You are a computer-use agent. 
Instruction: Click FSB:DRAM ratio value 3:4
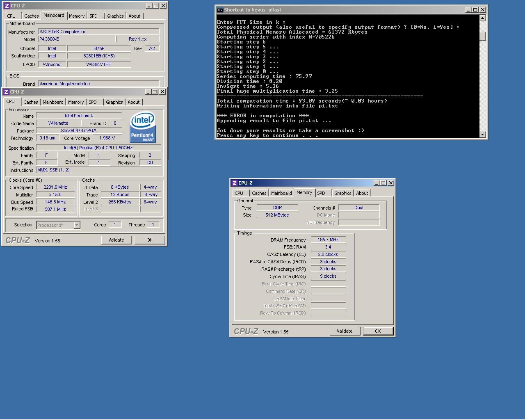tap(328, 247)
